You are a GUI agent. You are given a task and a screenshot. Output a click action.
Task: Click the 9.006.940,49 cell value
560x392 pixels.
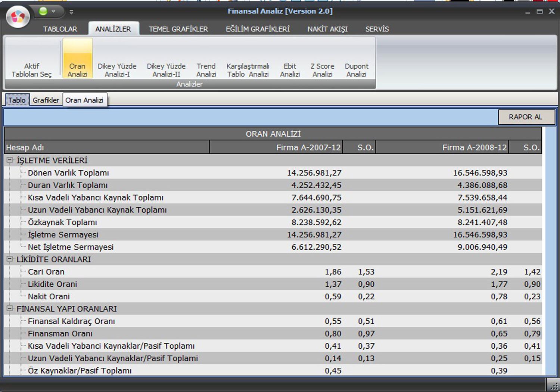pos(482,247)
